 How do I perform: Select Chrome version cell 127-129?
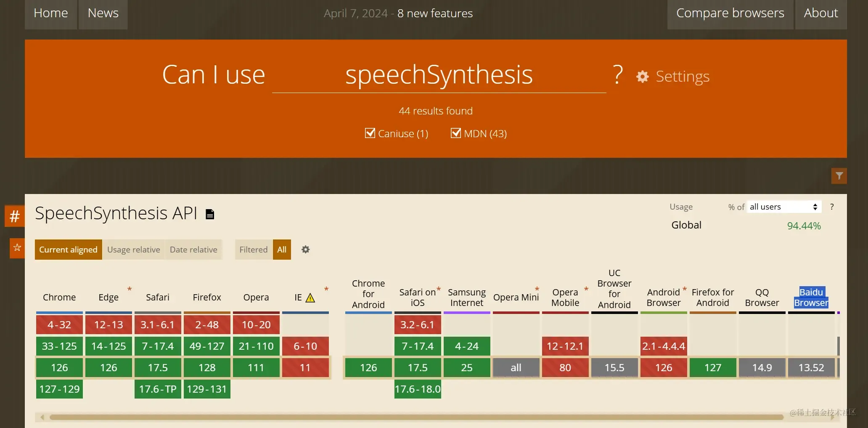(x=59, y=389)
